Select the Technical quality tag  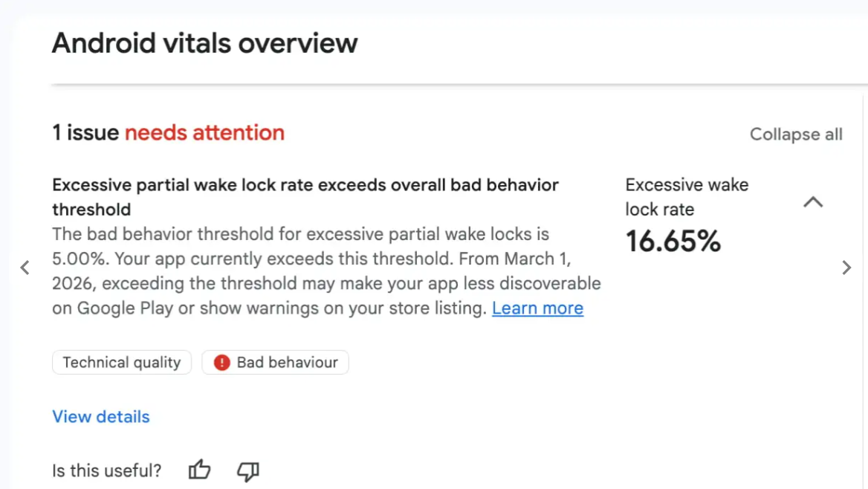click(122, 363)
